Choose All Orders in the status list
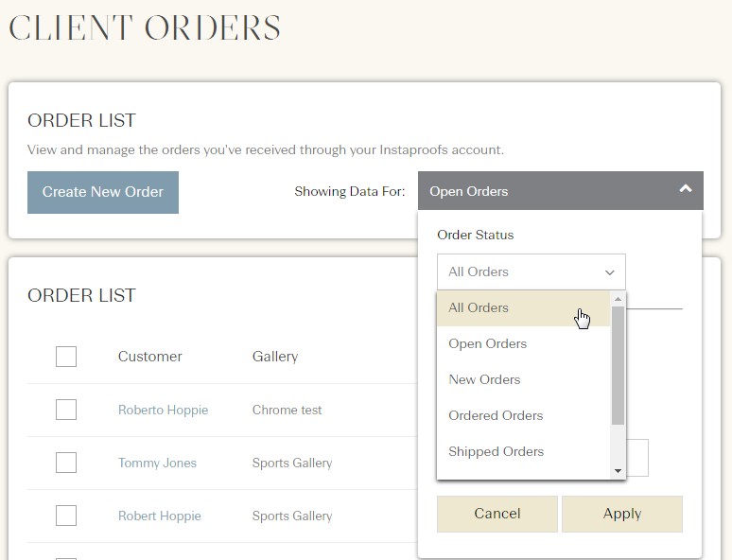This screenshot has height=560, width=732. coord(523,307)
